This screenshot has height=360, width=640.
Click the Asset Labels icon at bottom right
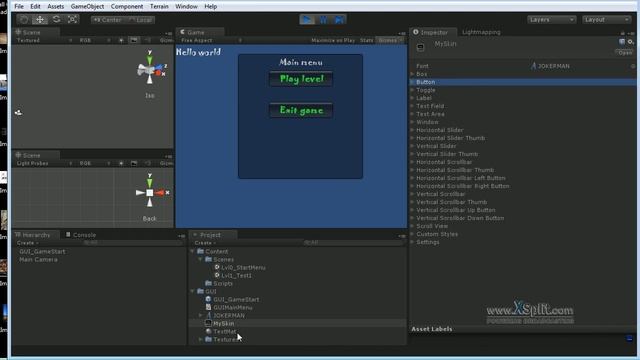click(629, 338)
